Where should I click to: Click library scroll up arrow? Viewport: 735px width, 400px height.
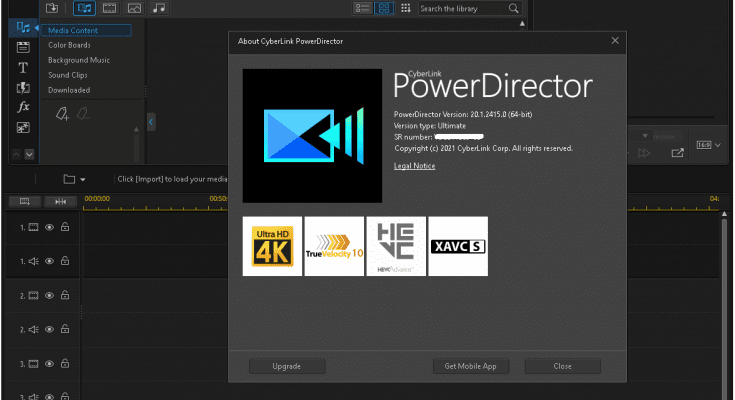point(522,23)
